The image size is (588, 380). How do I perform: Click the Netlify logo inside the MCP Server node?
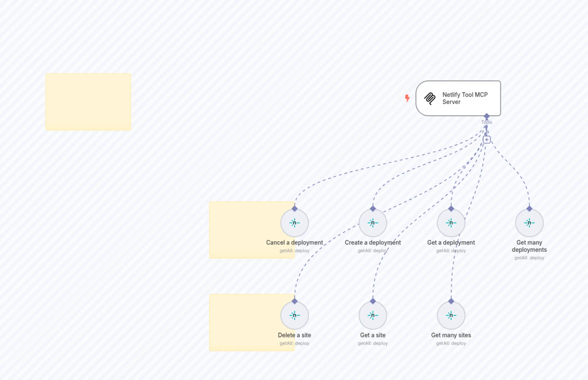coord(430,98)
